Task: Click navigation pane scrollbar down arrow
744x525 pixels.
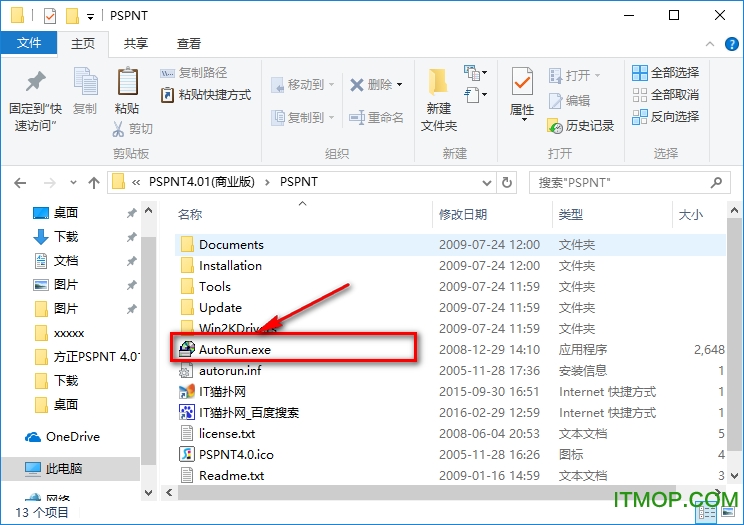Action: [149, 493]
